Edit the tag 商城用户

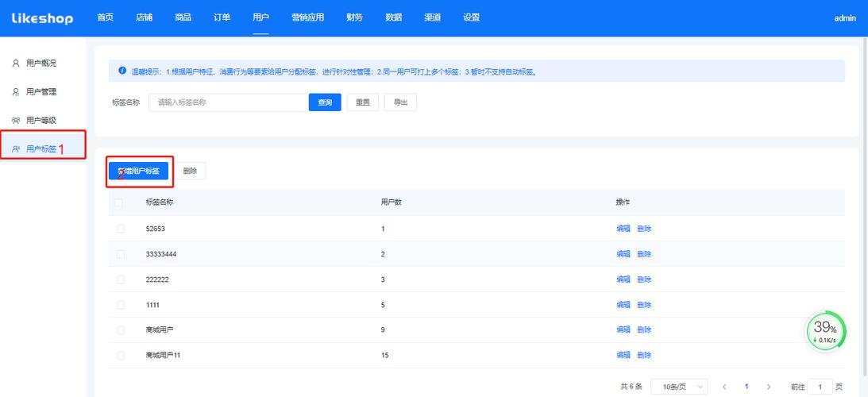(x=623, y=330)
